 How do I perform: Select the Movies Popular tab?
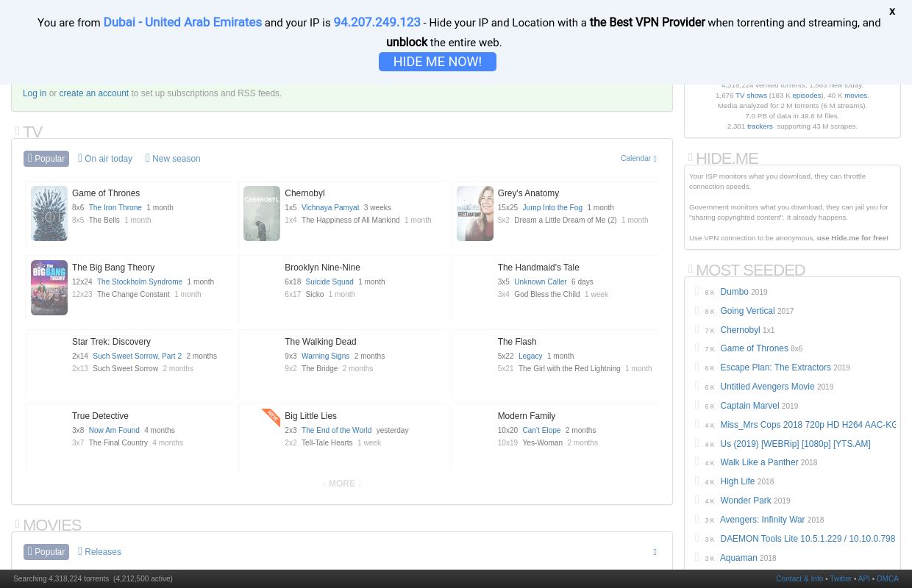point(46,552)
